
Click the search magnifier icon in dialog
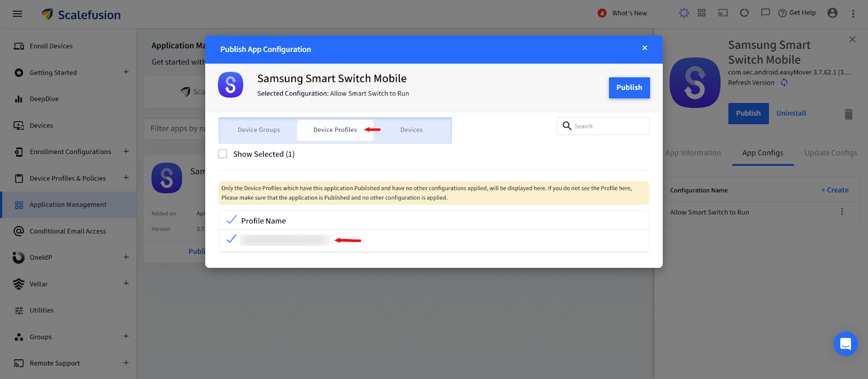tap(567, 126)
